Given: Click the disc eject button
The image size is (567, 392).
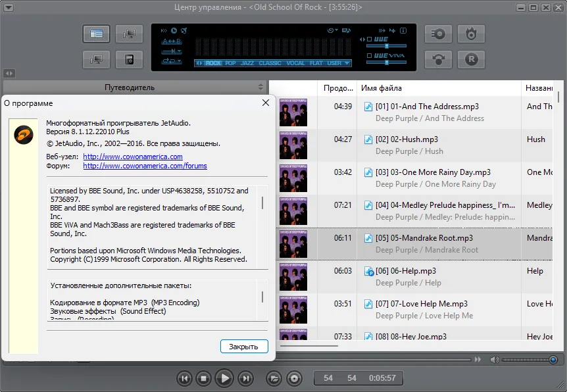Looking at the screenshot, I should tap(294, 378).
